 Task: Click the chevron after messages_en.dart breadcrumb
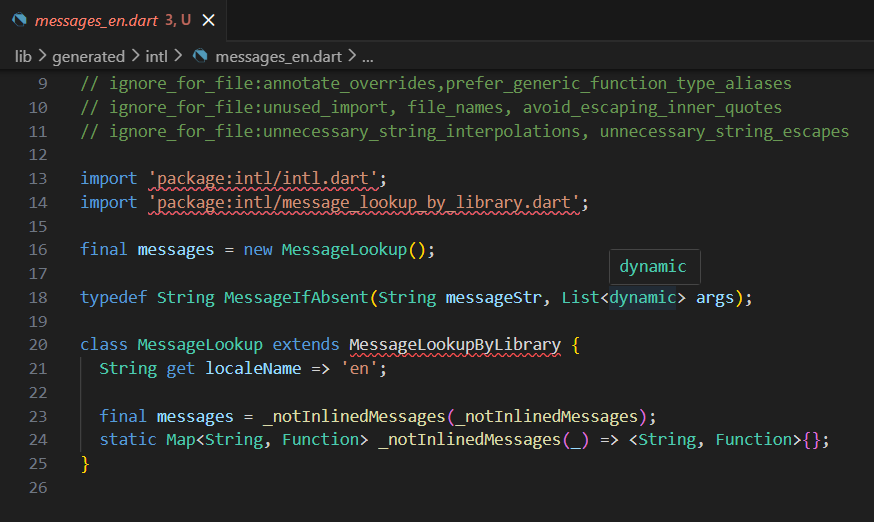(x=352, y=56)
